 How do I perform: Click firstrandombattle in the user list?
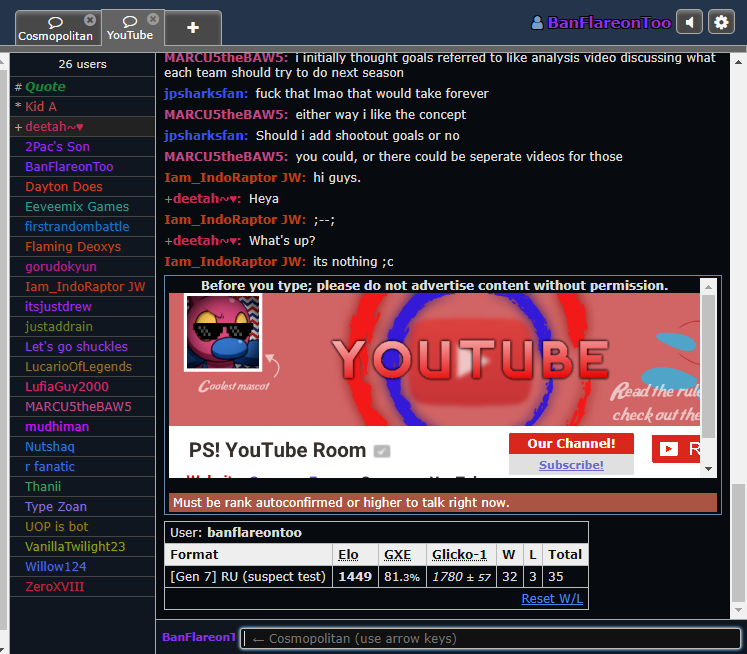point(82,227)
